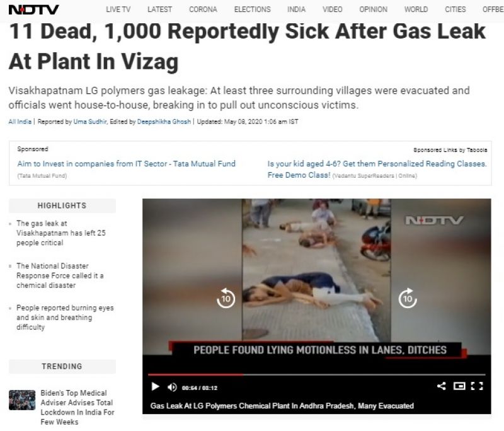The height and width of the screenshot is (431, 504).
Task: Open the LIVE TV menu item
Action: pos(118,9)
